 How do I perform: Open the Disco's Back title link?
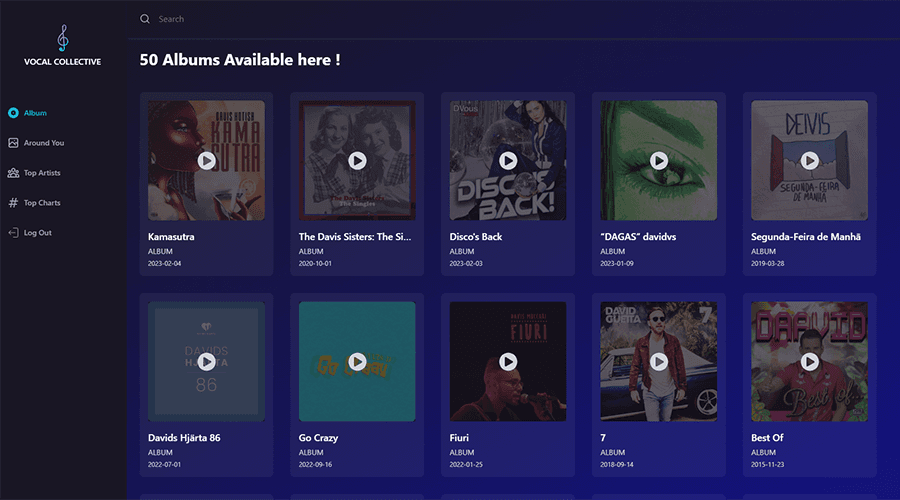(476, 237)
